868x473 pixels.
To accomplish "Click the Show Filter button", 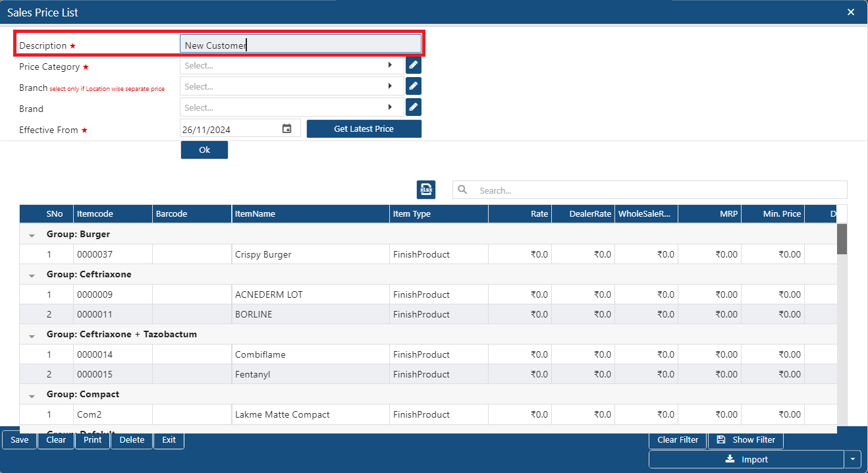I will pos(746,439).
